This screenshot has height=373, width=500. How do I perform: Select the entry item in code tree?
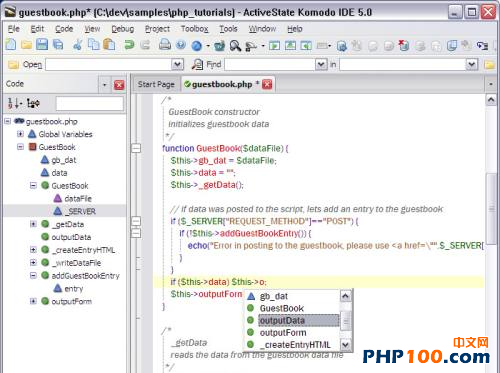tap(74, 288)
